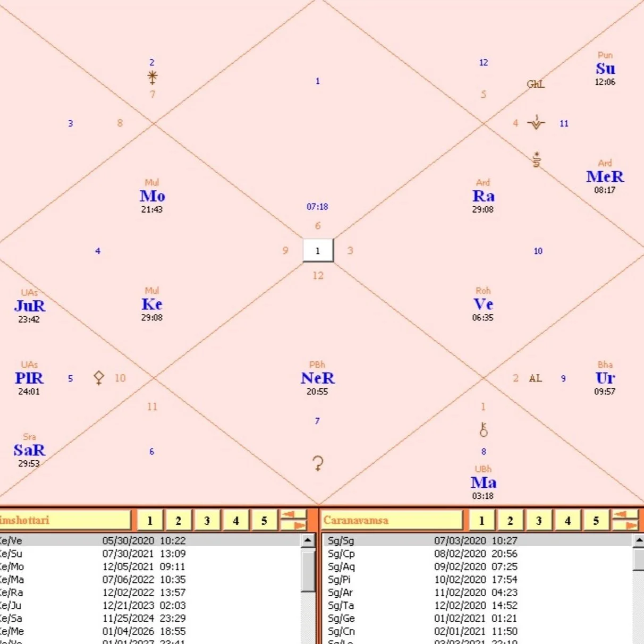Select dasa level 1 in Caranavamsa panel
This screenshot has height=644, width=644.
coord(482,520)
